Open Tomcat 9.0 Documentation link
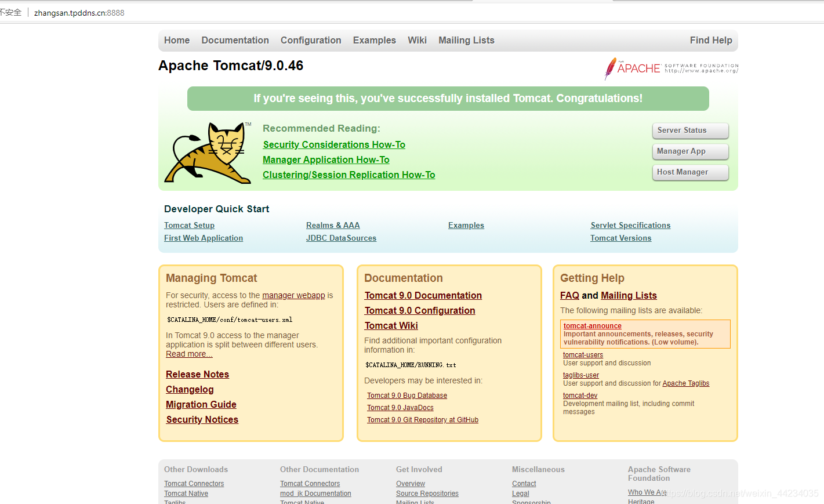Image resolution: width=824 pixels, height=504 pixels. [x=423, y=296]
